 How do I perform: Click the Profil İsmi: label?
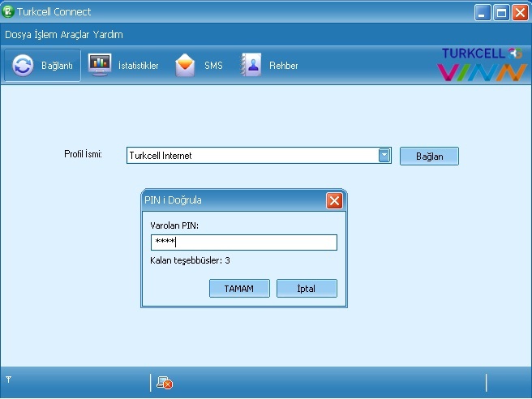(x=83, y=154)
